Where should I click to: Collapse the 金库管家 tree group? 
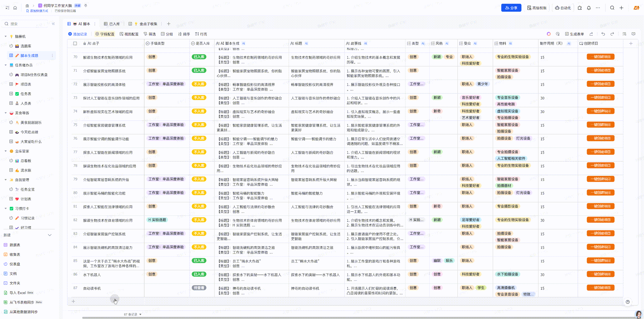coord(6,151)
